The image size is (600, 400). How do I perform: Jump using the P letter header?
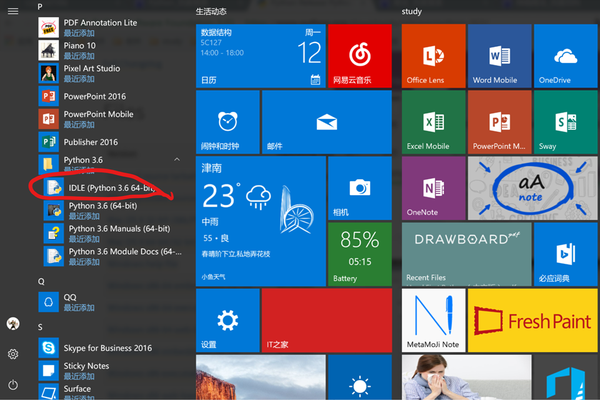coord(40,7)
